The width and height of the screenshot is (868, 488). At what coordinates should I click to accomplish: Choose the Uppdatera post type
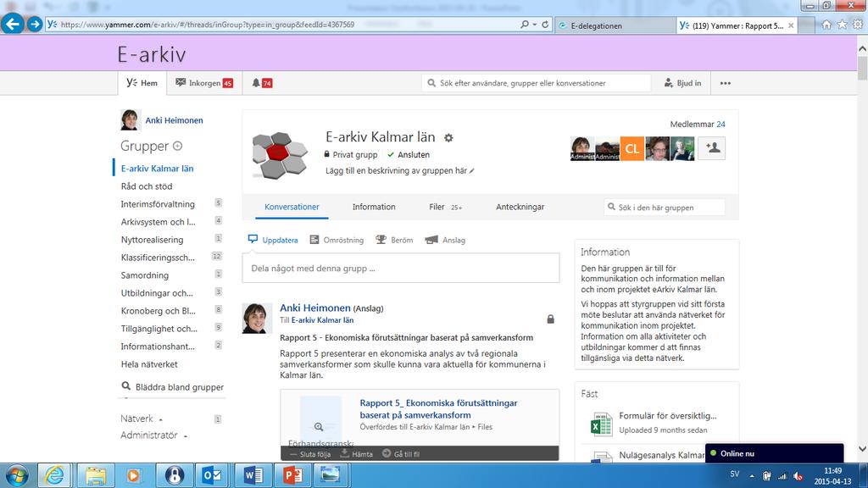point(273,240)
